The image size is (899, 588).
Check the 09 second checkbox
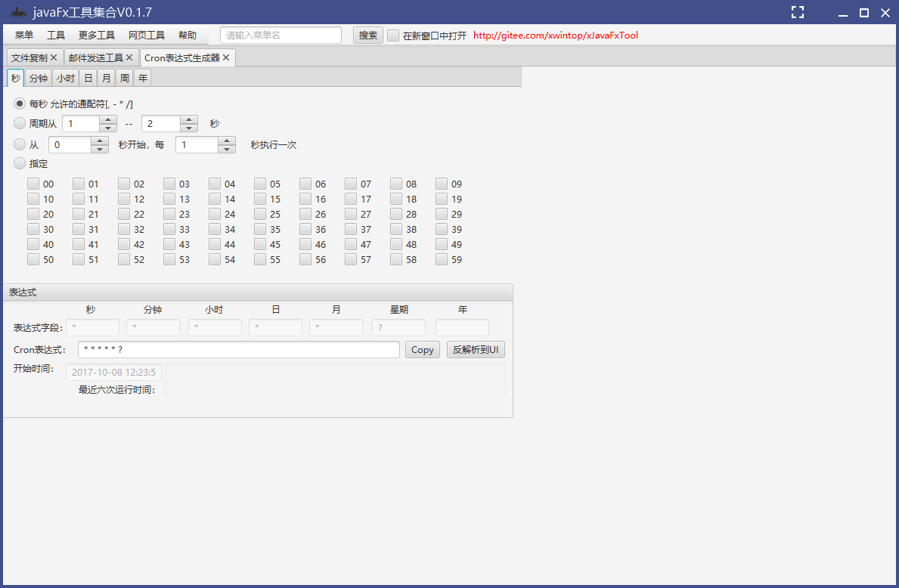click(442, 184)
